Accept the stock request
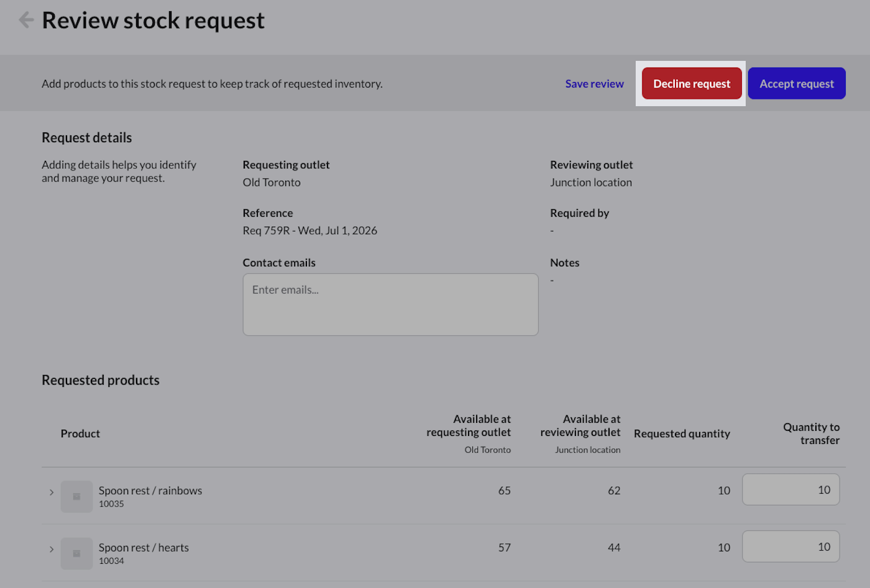The width and height of the screenshot is (870, 588). pyautogui.click(x=797, y=83)
